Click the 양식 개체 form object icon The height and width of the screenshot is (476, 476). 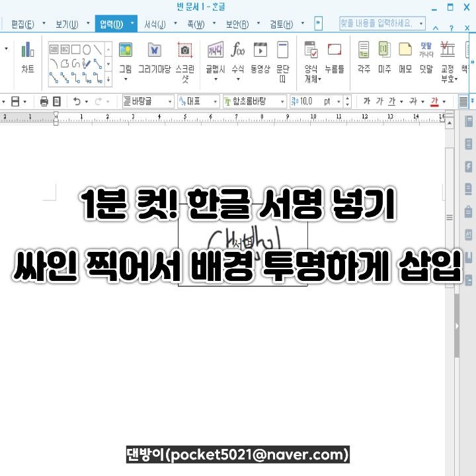pyautogui.click(x=311, y=50)
